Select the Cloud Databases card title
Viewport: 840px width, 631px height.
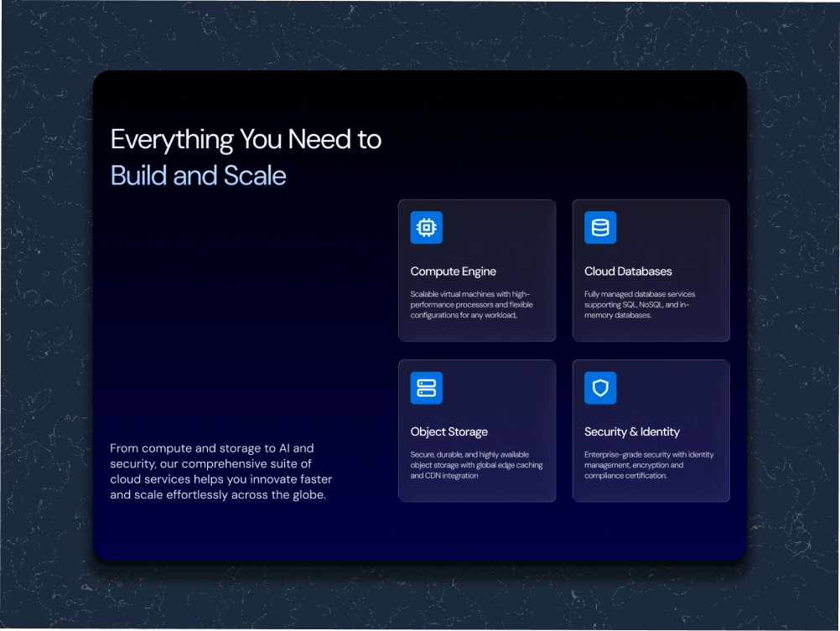[628, 272]
